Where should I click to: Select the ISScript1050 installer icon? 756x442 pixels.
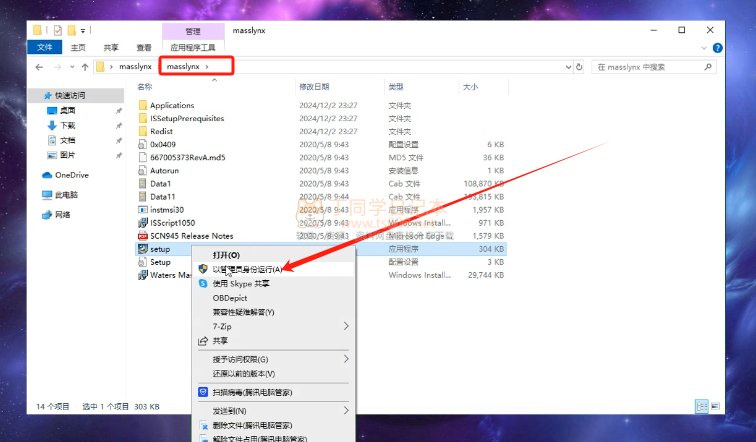(143, 223)
